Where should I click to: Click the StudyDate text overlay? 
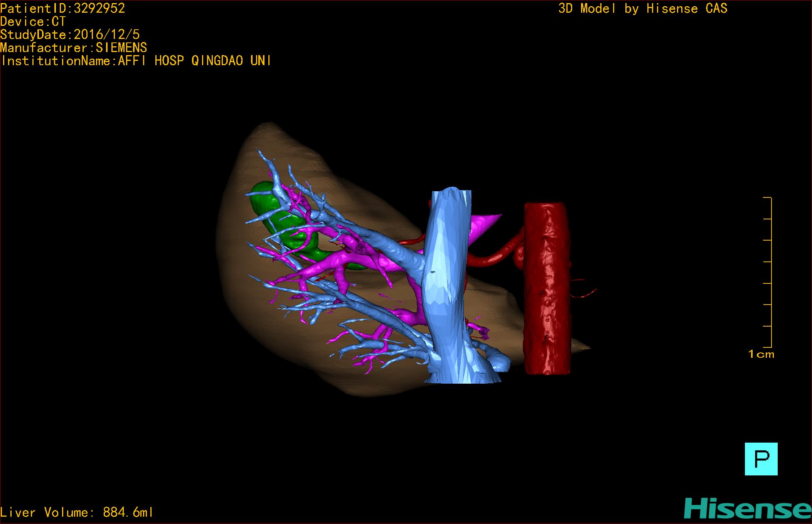pyautogui.click(x=70, y=35)
